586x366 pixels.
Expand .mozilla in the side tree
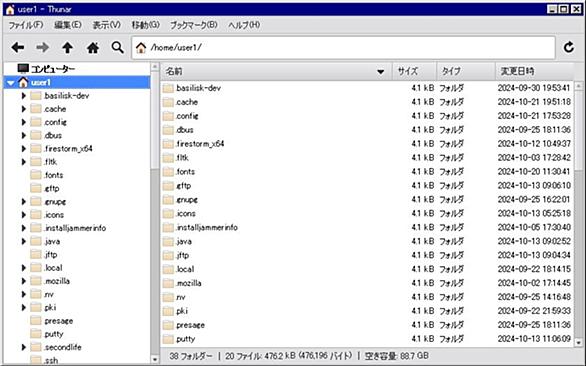tap(24, 281)
